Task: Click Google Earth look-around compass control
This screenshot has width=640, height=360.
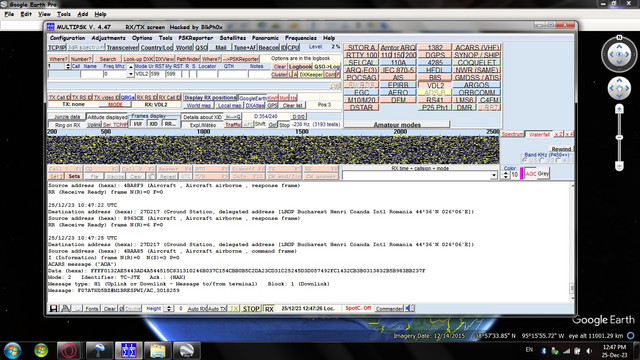Action: point(619,54)
